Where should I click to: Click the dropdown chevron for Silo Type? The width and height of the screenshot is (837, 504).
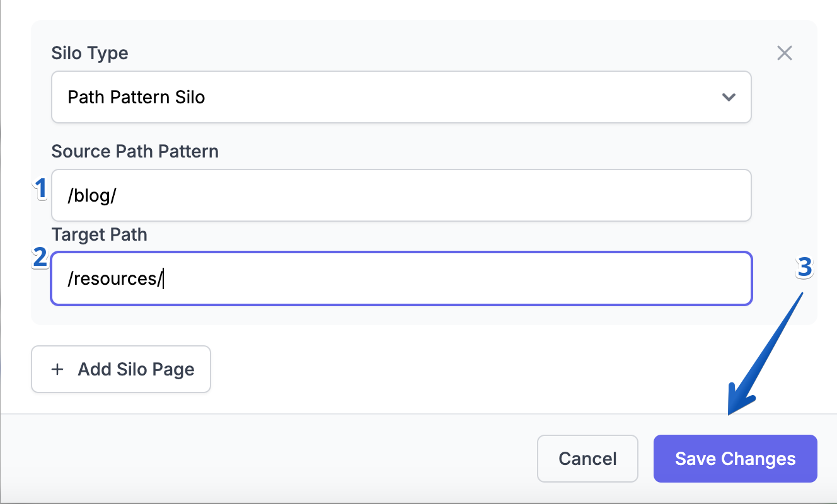[729, 98]
